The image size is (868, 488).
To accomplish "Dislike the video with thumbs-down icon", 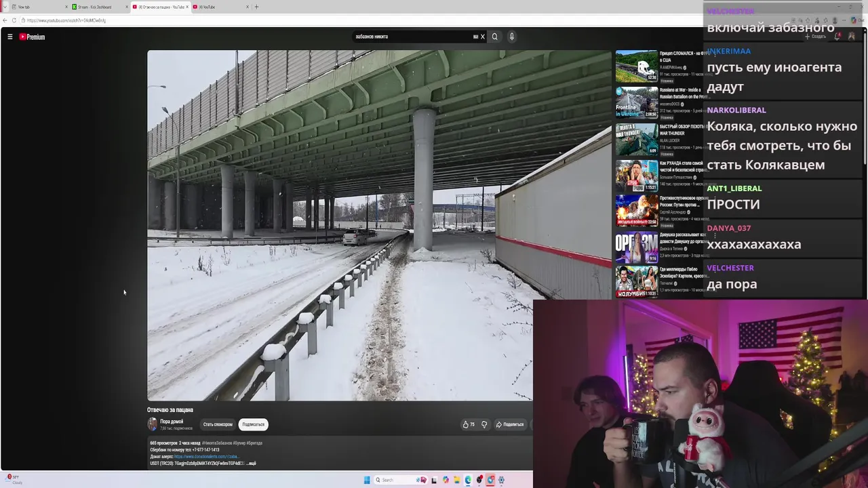I will [x=484, y=424].
